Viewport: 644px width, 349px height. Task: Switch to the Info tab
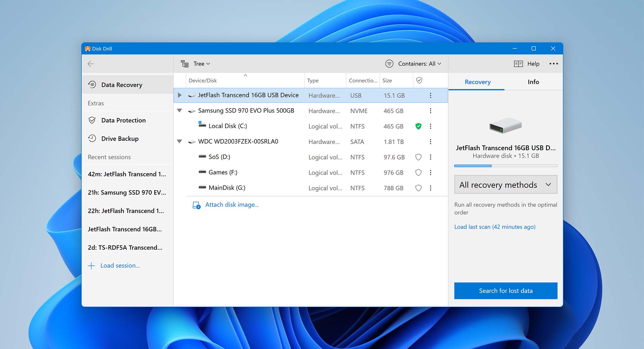pyautogui.click(x=533, y=82)
